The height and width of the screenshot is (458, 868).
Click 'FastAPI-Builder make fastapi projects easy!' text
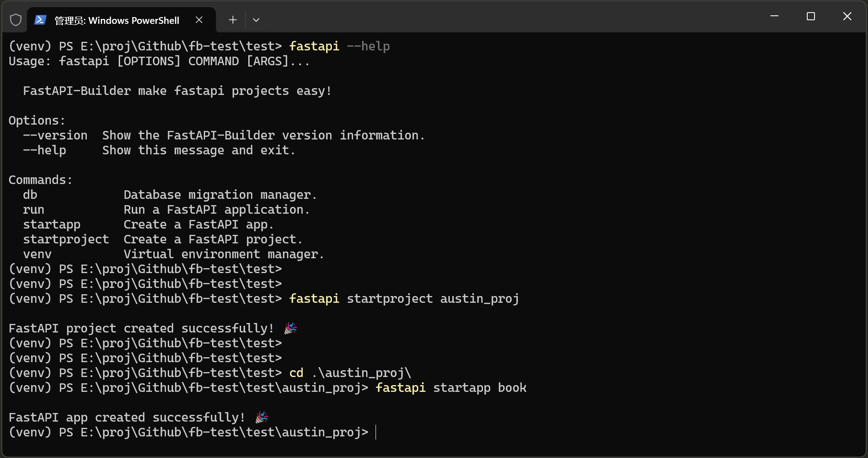tap(178, 91)
